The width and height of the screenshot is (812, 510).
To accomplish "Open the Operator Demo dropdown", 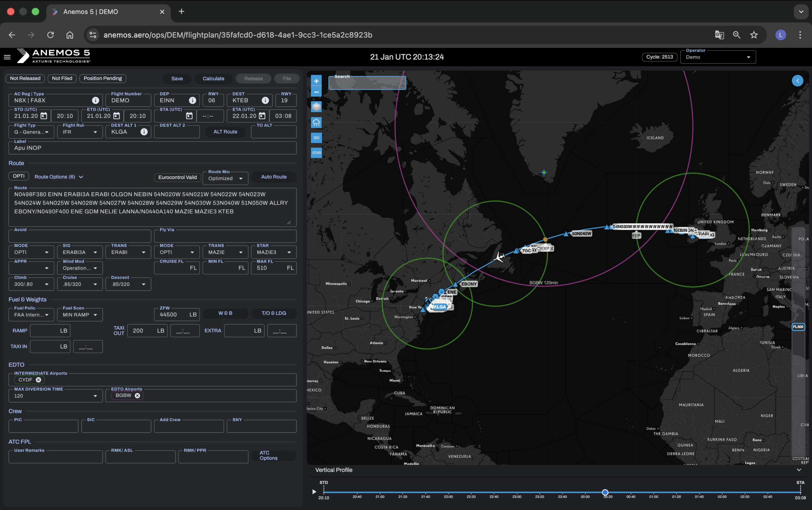I will click(717, 57).
